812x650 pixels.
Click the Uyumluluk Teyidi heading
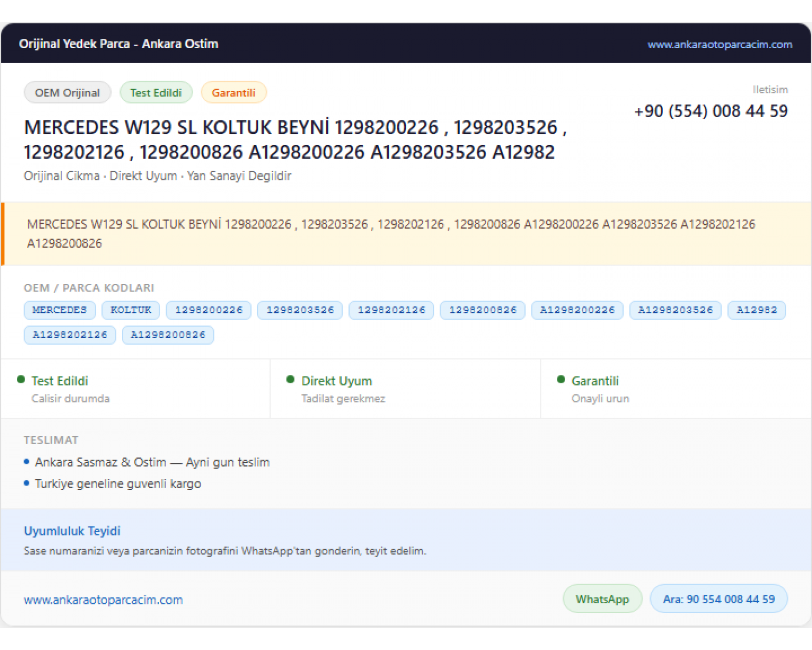tap(72, 531)
